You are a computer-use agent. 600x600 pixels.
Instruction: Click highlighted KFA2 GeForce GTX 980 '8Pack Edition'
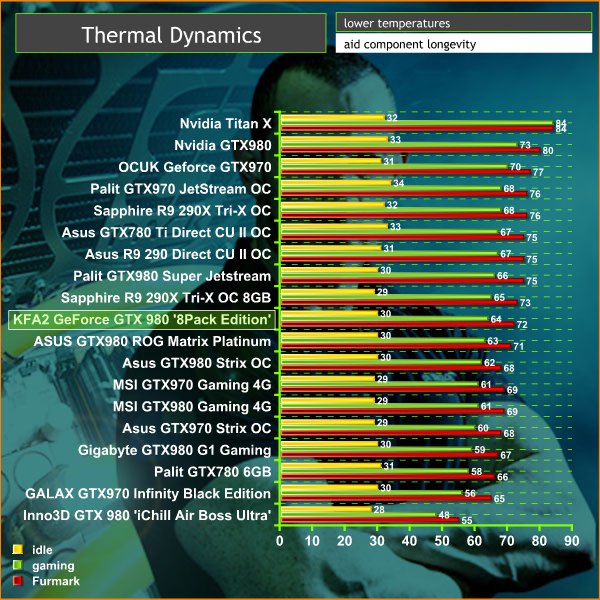(x=142, y=320)
